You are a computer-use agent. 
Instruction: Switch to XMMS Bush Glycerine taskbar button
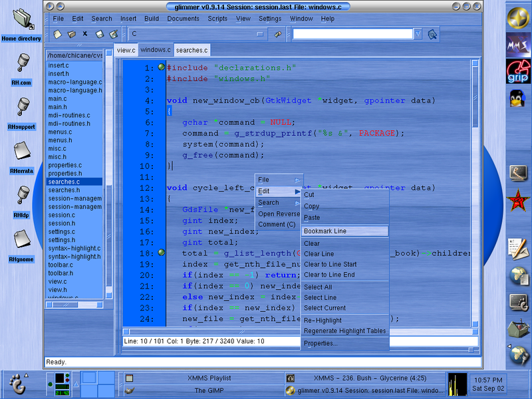[364, 378]
